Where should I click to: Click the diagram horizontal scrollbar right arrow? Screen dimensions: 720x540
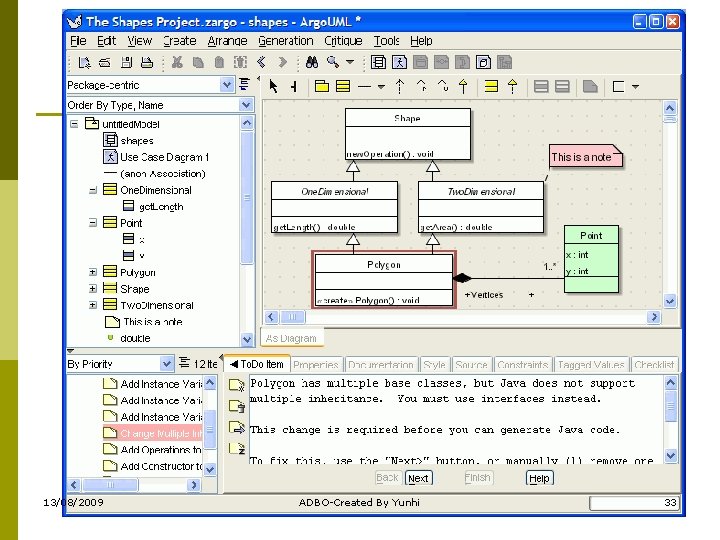coord(654,317)
